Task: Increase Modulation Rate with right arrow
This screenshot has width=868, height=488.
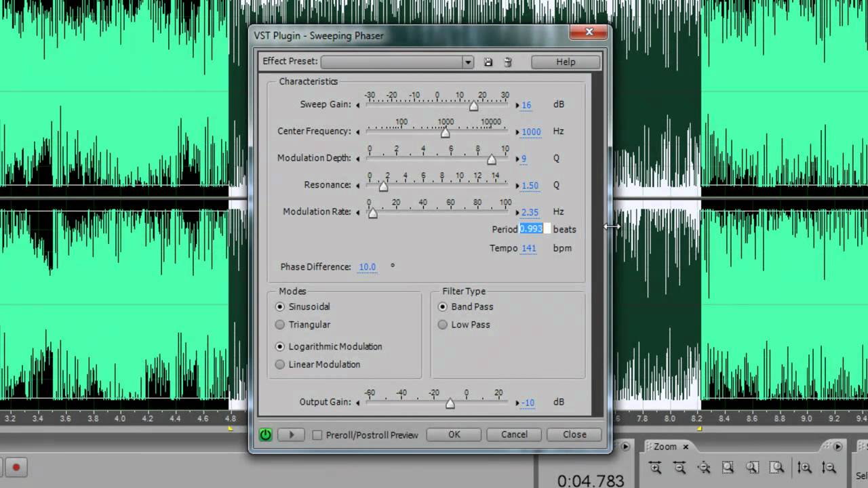Action: click(517, 212)
